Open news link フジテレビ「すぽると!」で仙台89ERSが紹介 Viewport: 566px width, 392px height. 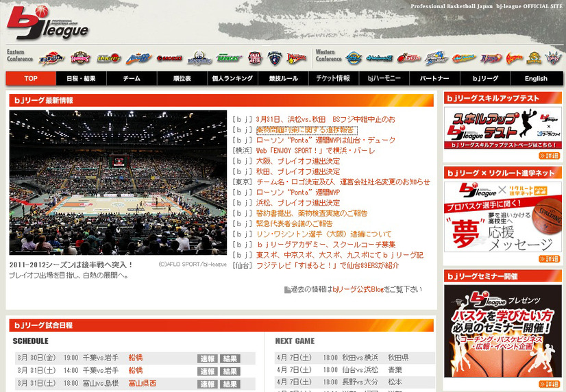click(x=328, y=266)
